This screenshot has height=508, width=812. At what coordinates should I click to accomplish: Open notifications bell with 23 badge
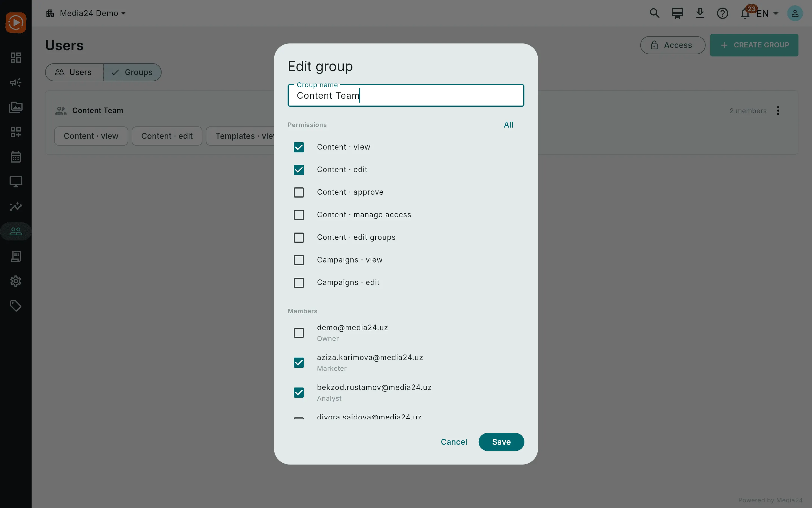pos(745,13)
